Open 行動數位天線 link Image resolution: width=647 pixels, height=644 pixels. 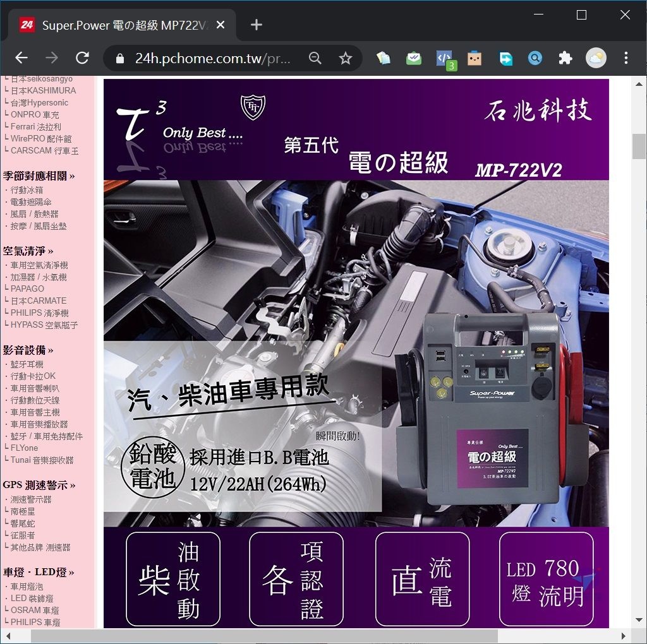(35, 400)
